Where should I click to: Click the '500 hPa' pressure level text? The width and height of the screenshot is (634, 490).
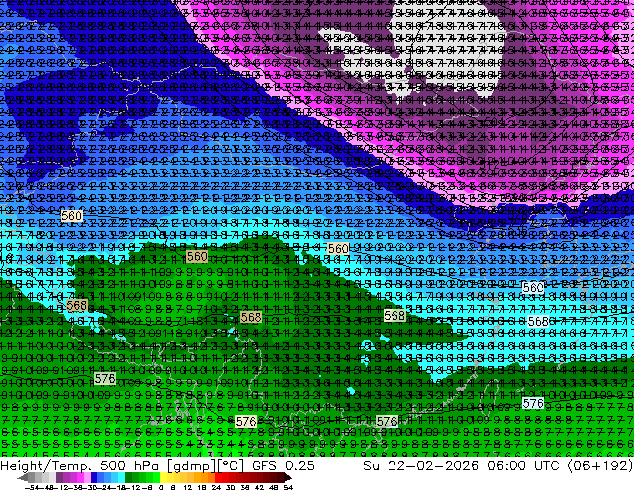pyautogui.click(x=129, y=466)
